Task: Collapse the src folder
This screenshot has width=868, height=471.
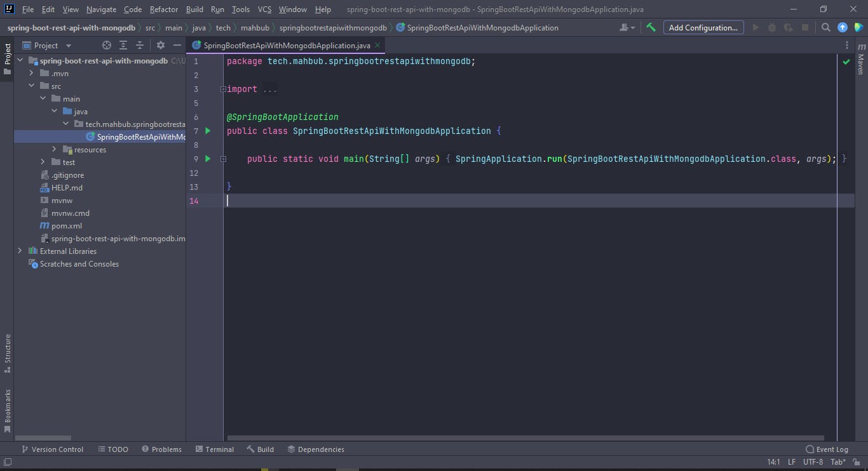Action: click(31, 86)
